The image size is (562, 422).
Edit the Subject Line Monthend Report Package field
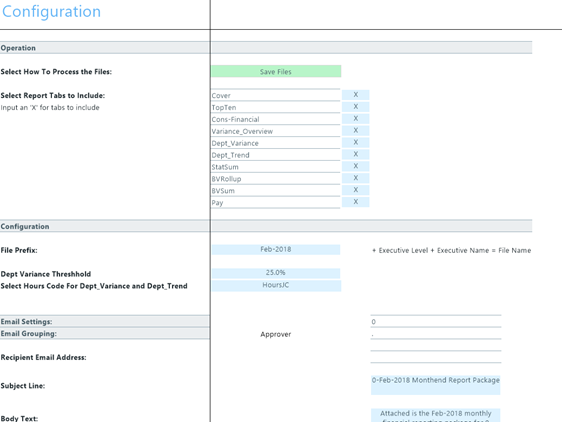[x=435, y=385]
